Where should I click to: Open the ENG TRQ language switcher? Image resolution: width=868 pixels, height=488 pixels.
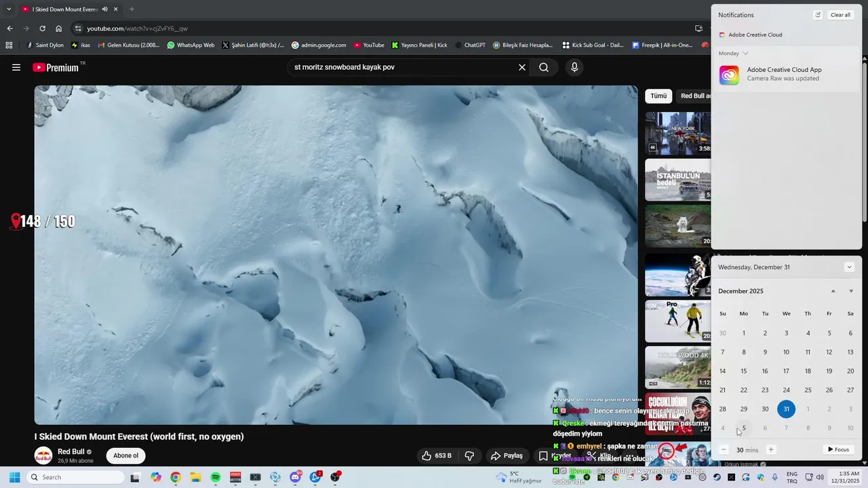(791, 477)
